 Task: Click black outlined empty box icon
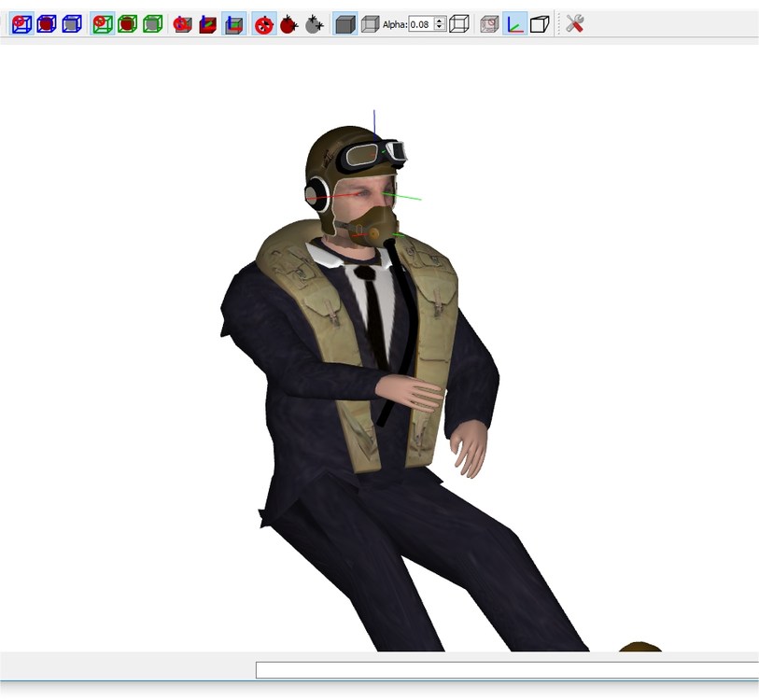click(x=540, y=23)
